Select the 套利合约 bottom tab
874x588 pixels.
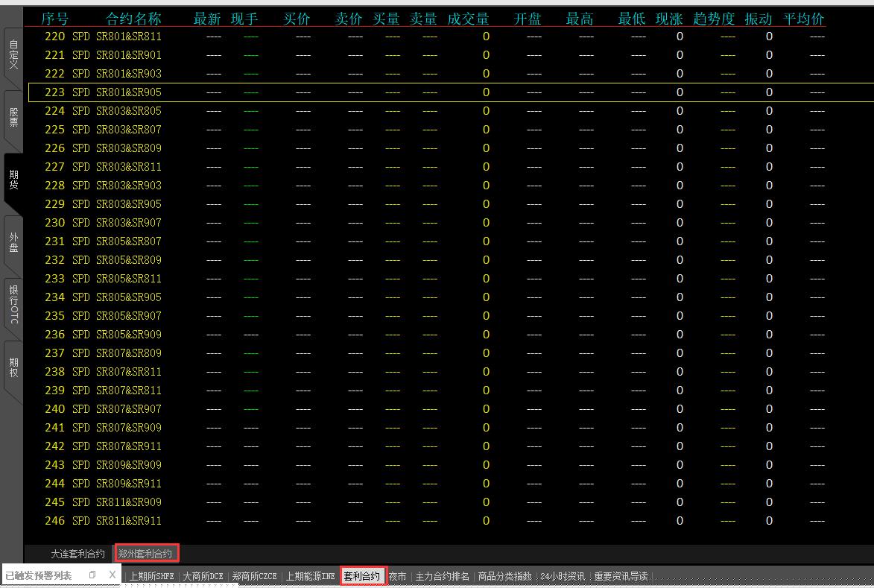(x=362, y=576)
